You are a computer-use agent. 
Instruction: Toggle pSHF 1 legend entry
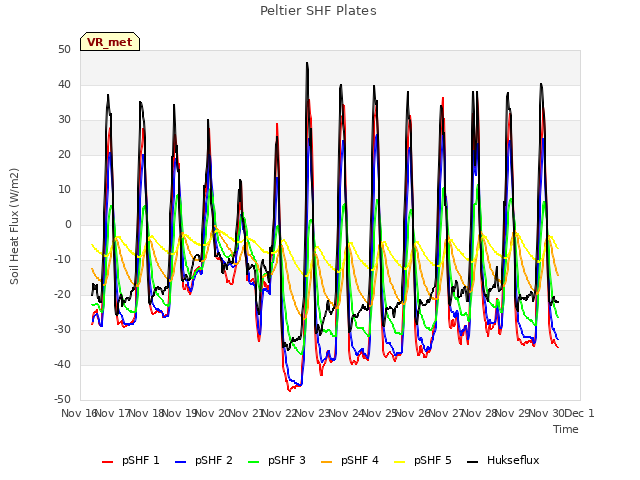click(131, 460)
